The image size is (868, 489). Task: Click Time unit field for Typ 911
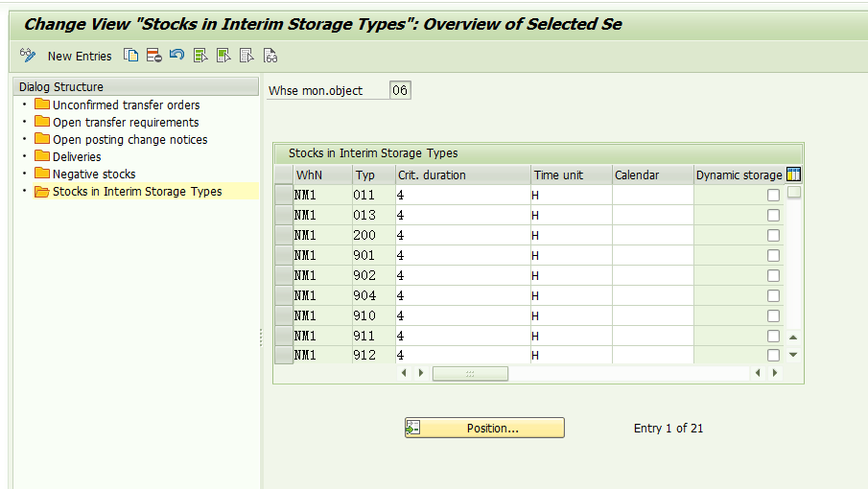point(572,336)
